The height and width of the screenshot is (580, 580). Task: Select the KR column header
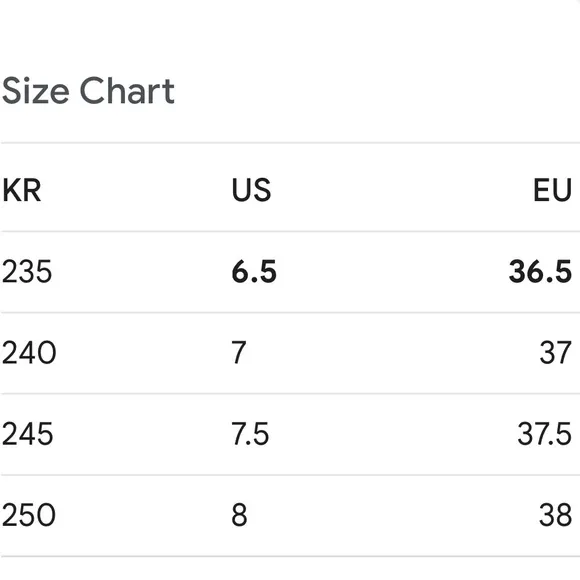[x=21, y=190]
